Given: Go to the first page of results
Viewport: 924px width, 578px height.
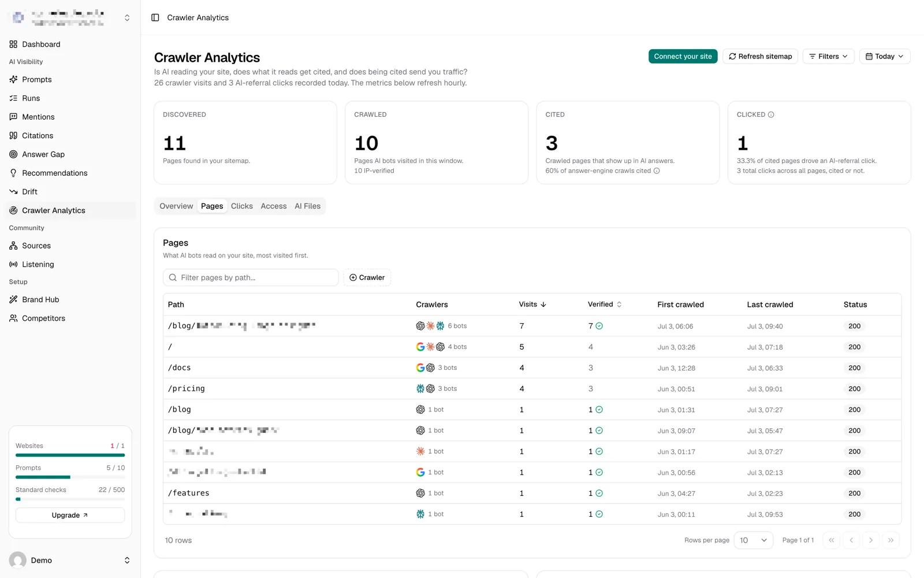Looking at the screenshot, I should [x=832, y=540].
